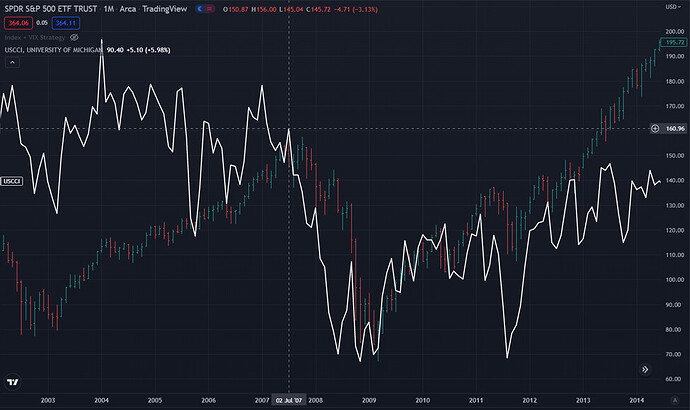This screenshot has width=690, height=410.
Task: Click the 160.96 crosshair price label
Action: click(675, 128)
